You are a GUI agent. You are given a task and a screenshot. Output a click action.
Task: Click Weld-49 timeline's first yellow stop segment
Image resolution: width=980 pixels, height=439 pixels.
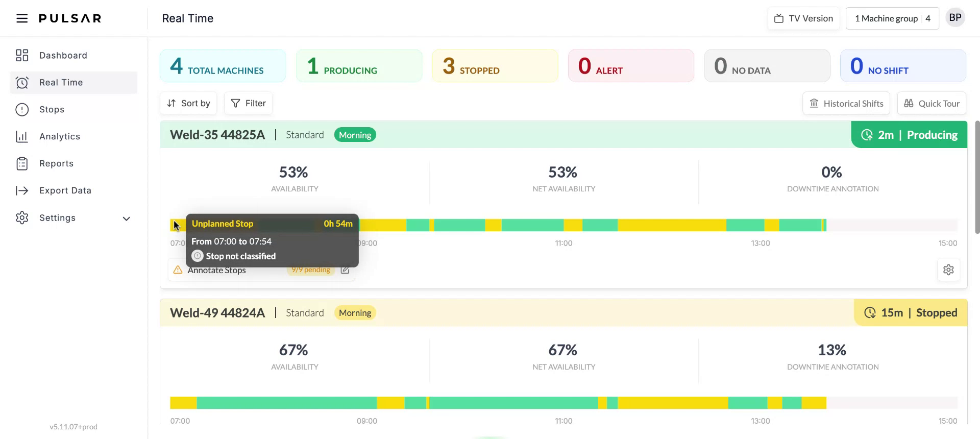click(x=183, y=403)
